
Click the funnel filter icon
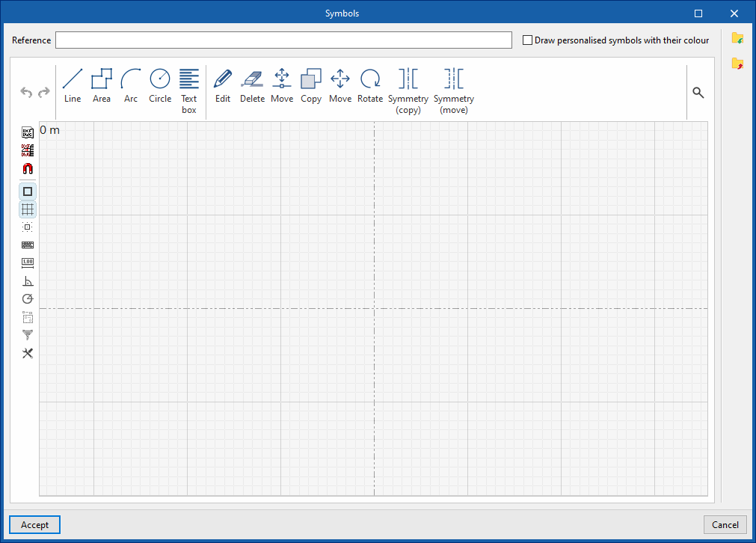[28, 334]
